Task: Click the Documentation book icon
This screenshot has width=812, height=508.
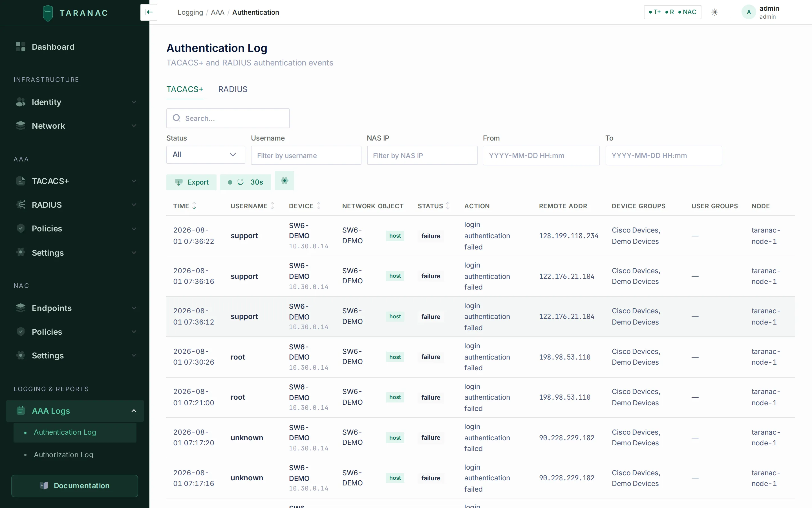Action: point(44,485)
